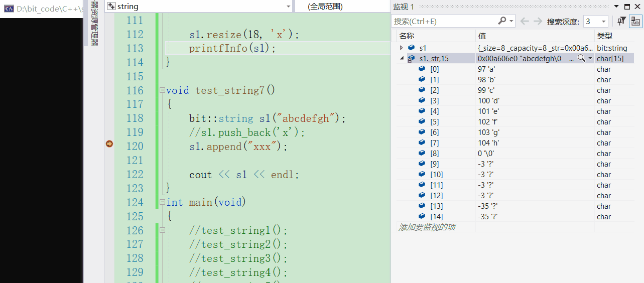Click the cube icon of element [13]
644x283 pixels.
422,206
